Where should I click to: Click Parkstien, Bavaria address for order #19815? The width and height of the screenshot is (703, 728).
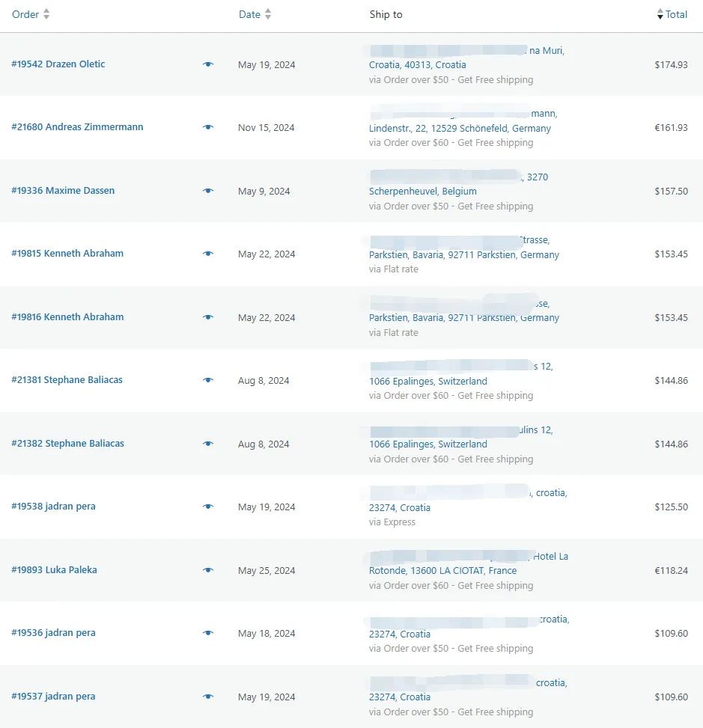click(x=463, y=255)
